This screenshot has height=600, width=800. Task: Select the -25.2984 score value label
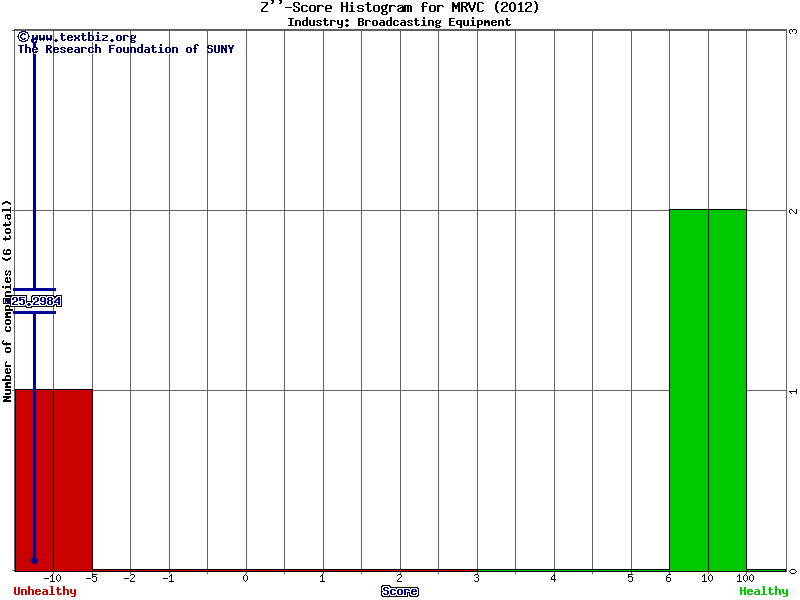click(35, 301)
